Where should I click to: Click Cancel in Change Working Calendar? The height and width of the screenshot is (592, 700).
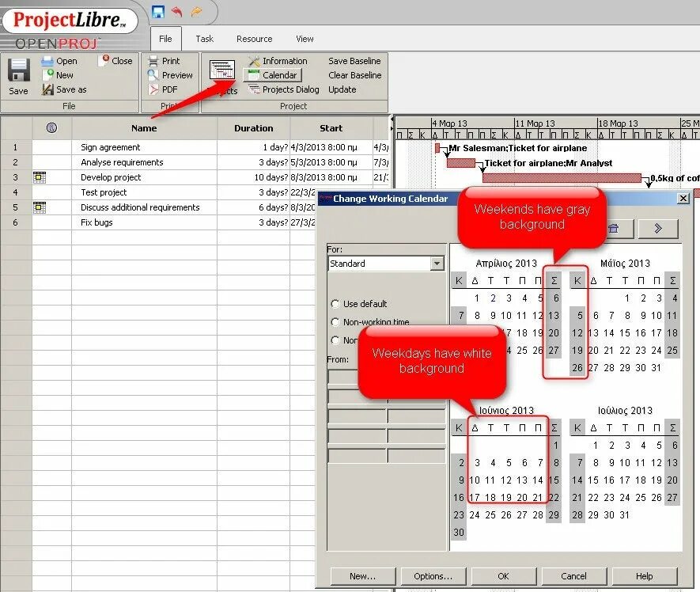pyautogui.click(x=573, y=576)
